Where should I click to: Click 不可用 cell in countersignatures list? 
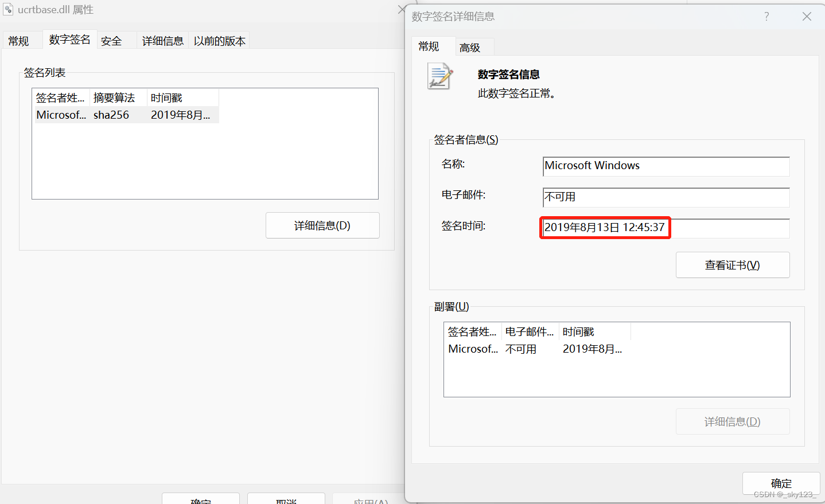click(x=521, y=349)
